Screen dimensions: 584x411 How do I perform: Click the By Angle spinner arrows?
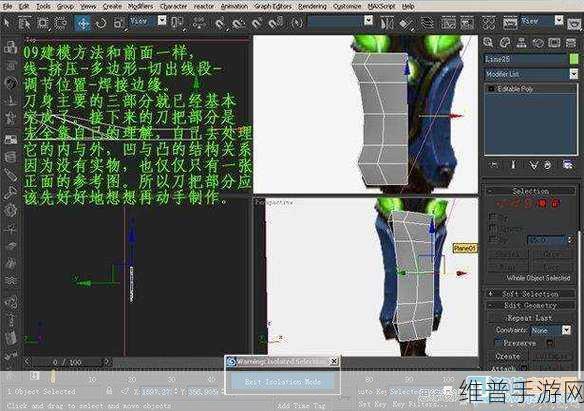[x=570, y=240]
